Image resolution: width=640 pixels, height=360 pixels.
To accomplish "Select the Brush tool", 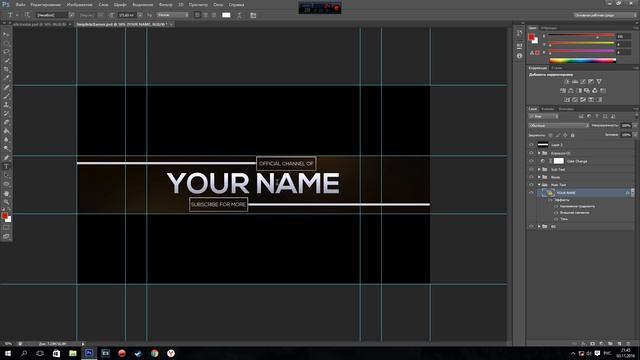I will 6,96.
